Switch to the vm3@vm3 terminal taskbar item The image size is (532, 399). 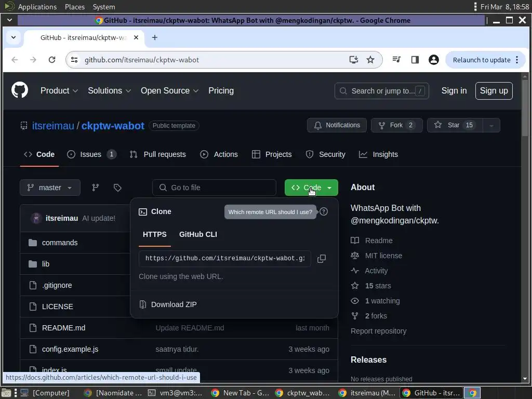coord(176,393)
